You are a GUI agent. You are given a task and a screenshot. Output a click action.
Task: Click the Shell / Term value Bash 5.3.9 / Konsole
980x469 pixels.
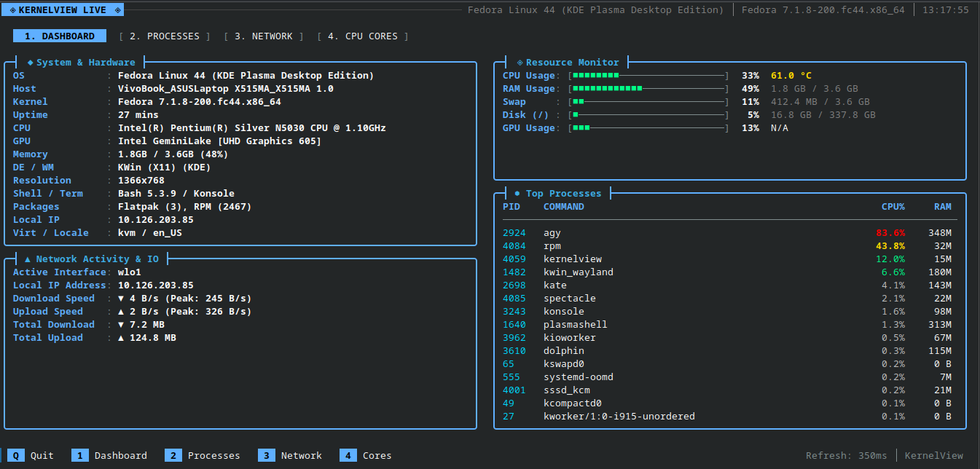tap(176, 193)
